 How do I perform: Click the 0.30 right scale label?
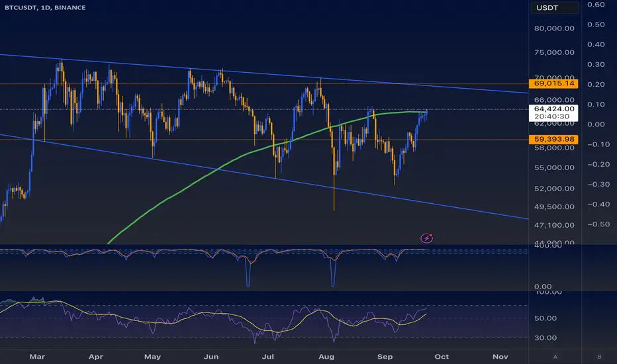(x=596, y=65)
